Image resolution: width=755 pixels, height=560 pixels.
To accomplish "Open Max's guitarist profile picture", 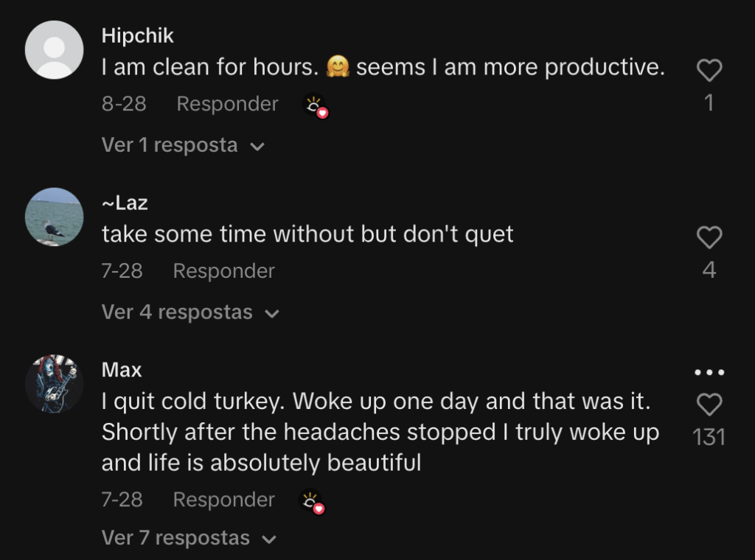I will coord(54,384).
